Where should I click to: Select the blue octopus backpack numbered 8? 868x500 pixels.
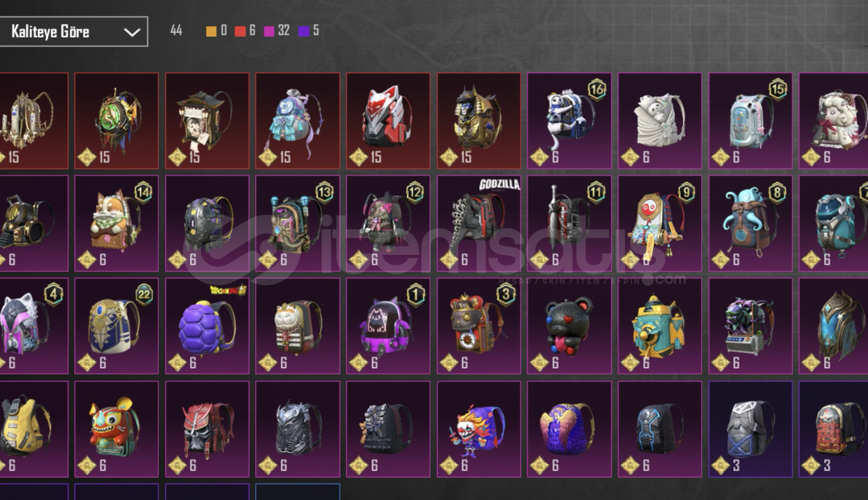(x=750, y=223)
